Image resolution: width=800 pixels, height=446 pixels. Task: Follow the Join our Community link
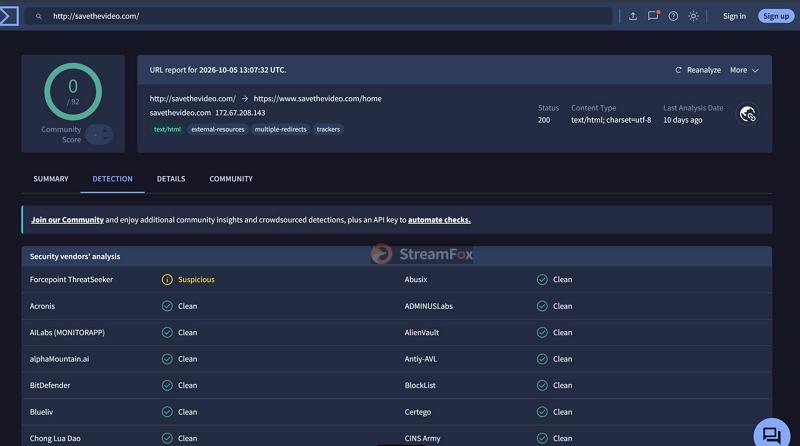coord(67,220)
